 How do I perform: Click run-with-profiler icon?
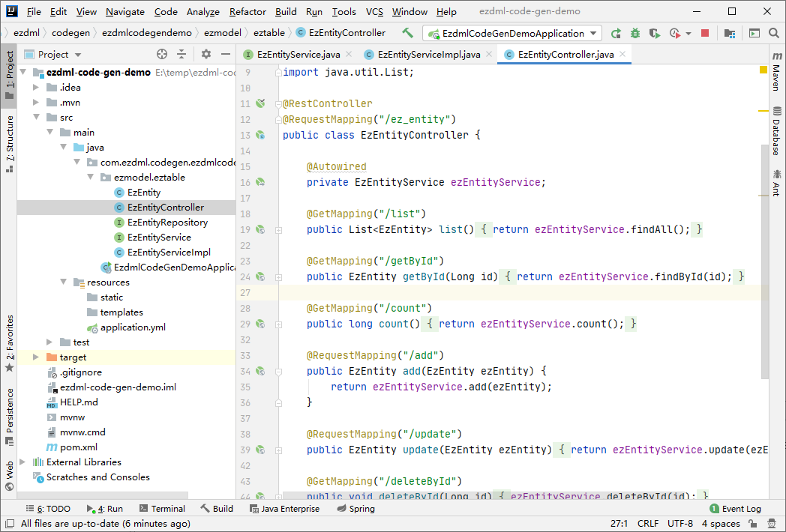pyautogui.click(x=675, y=34)
